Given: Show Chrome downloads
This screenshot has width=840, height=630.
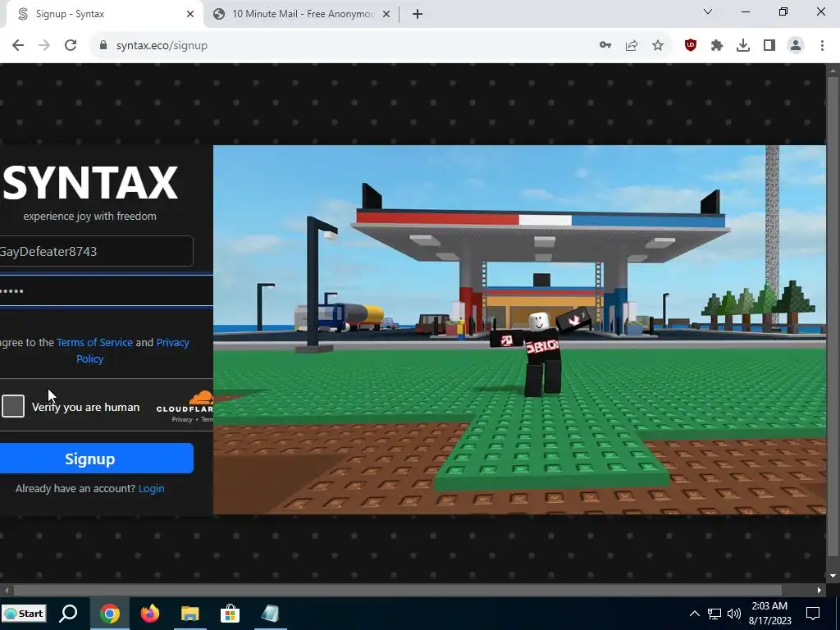Looking at the screenshot, I should [743, 46].
